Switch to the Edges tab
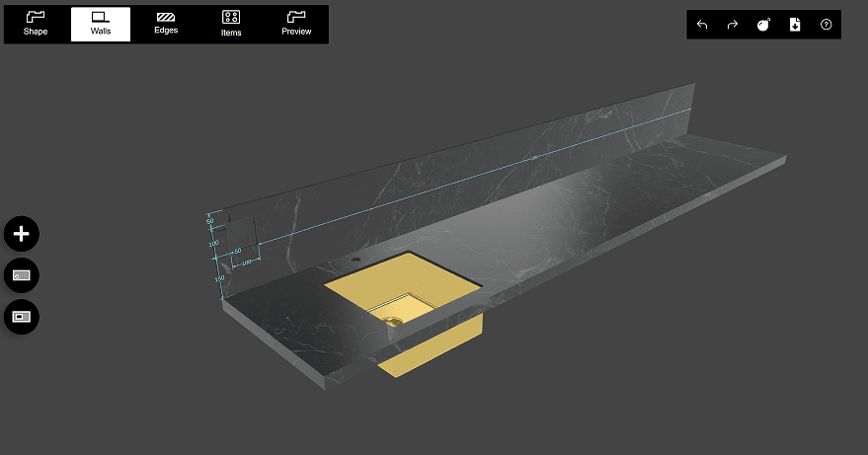The height and width of the screenshot is (455, 868). 166,25
